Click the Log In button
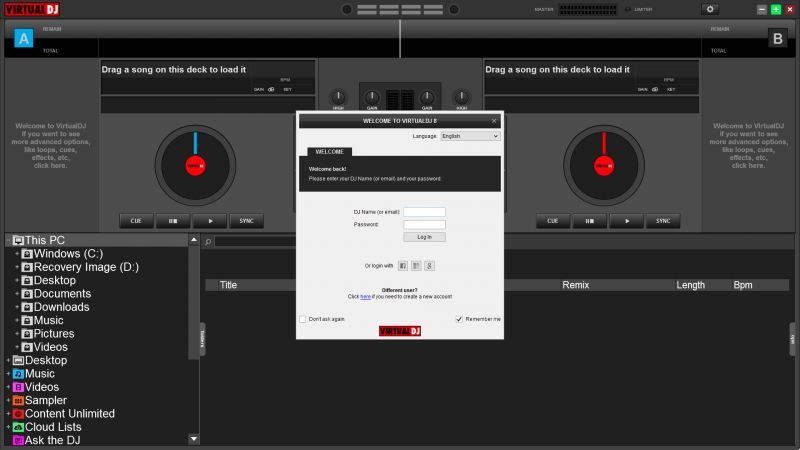 point(424,237)
